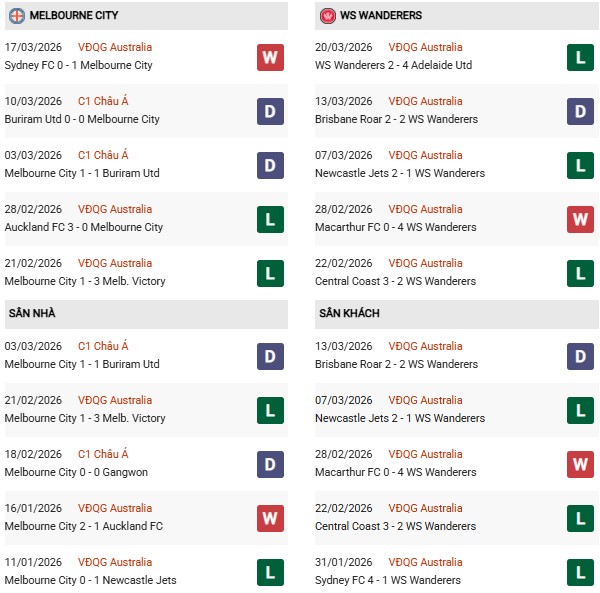Click L badge for Sydney FC 4-1 match

581,572
